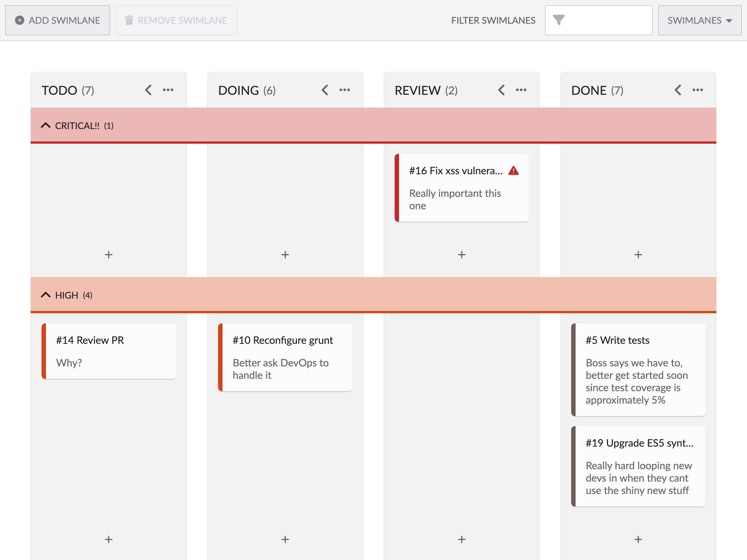Open the DONE column options menu
The width and height of the screenshot is (747, 560).
(698, 90)
